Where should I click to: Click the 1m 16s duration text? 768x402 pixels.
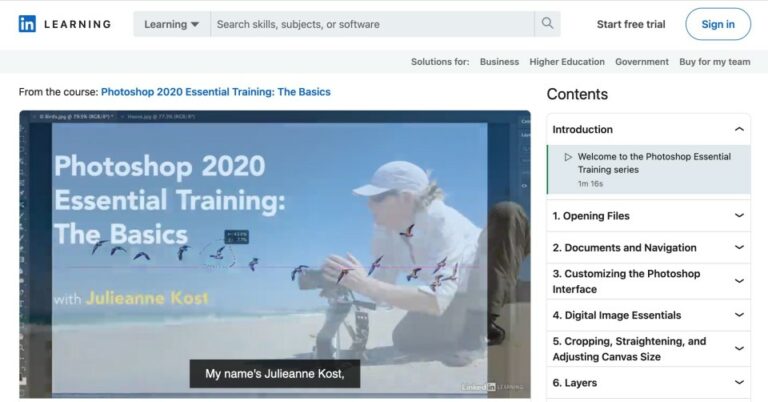pyautogui.click(x=590, y=184)
